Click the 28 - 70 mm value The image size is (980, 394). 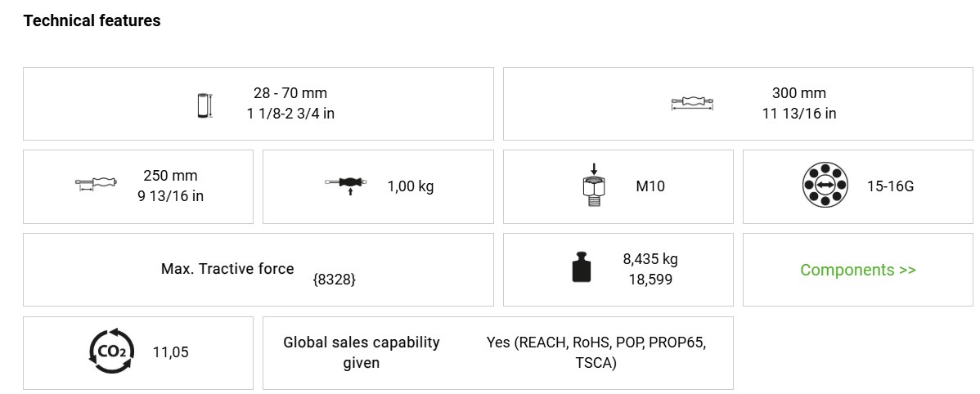pos(290,93)
